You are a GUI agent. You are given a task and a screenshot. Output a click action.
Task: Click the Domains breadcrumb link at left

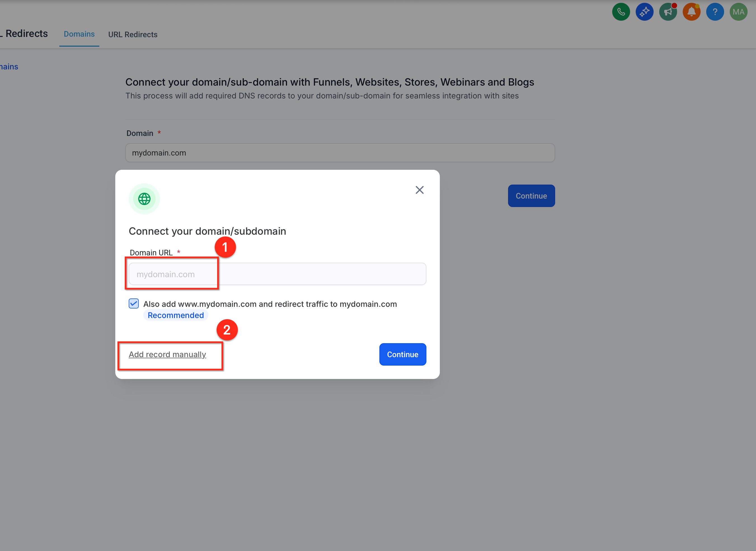9,67
